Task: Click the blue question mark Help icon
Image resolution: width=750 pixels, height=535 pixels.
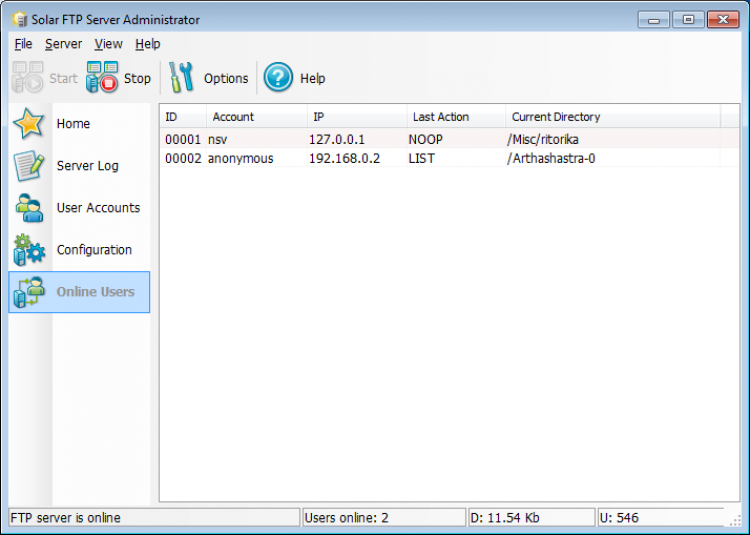Action: pos(278,77)
